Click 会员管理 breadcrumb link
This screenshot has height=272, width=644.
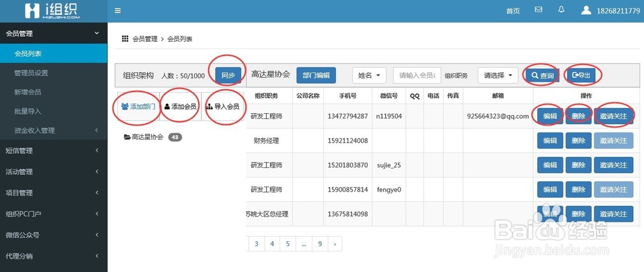pos(145,39)
